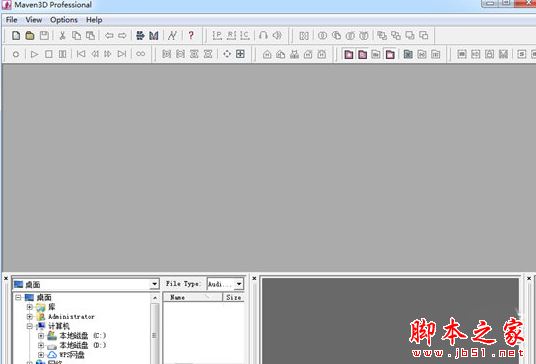Viewport: 536px width, 364px height.
Task: Select the IP toolbar icon
Action: point(217,35)
